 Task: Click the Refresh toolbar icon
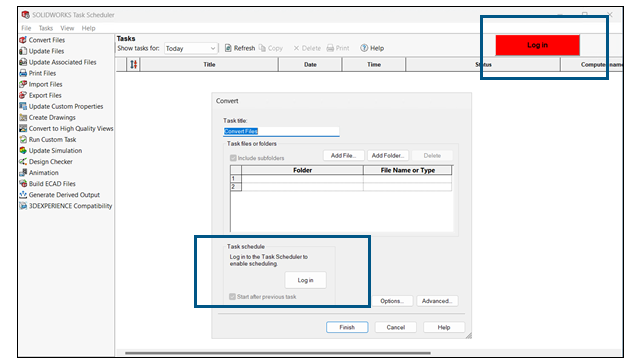click(x=228, y=48)
